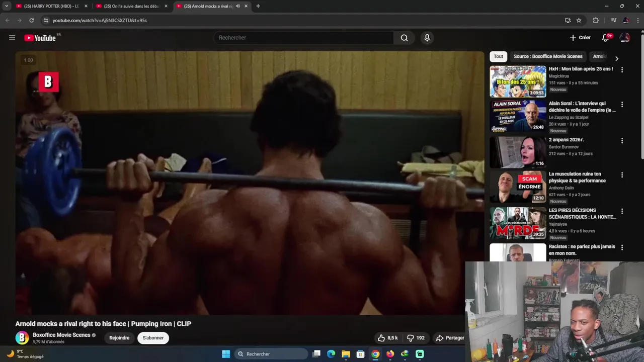Go back using the Chrome back arrow
Viewport: 644px width, 362px height.
coord(7,20)
